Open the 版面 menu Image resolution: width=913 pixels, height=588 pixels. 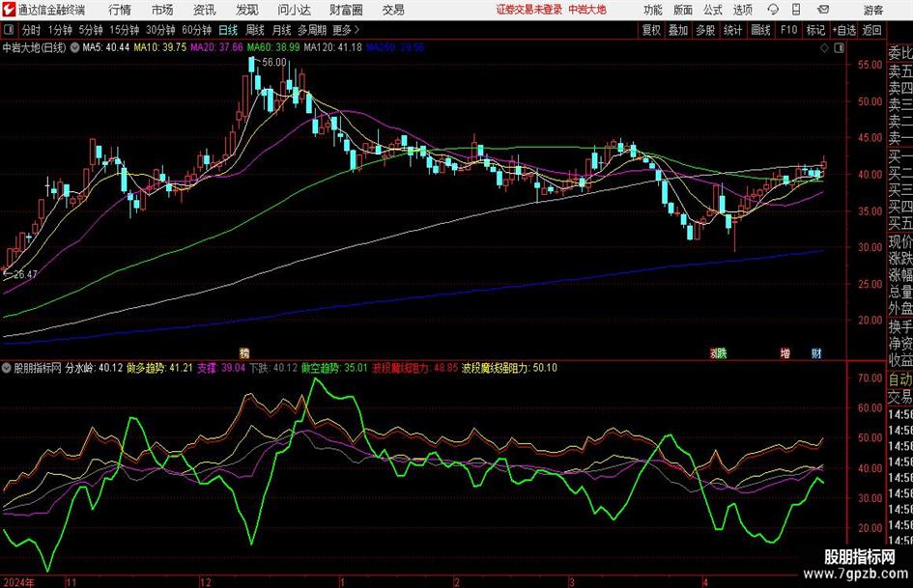click(x=683, y=10)
